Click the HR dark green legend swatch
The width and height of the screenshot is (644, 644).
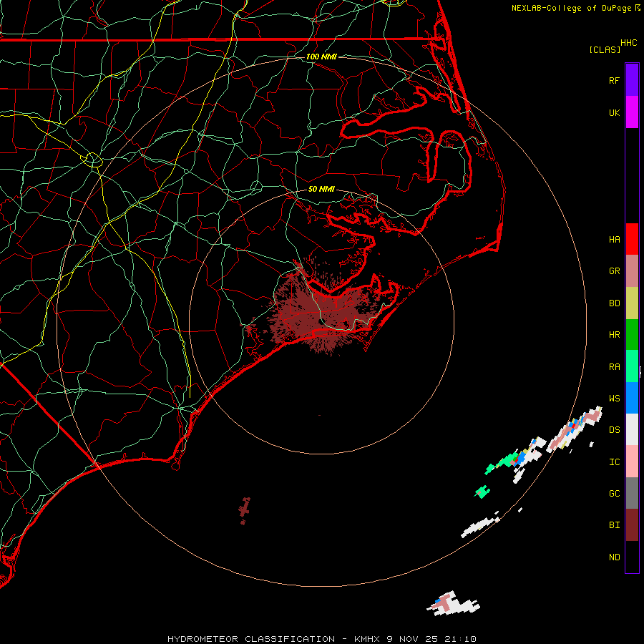coord(632,335)
